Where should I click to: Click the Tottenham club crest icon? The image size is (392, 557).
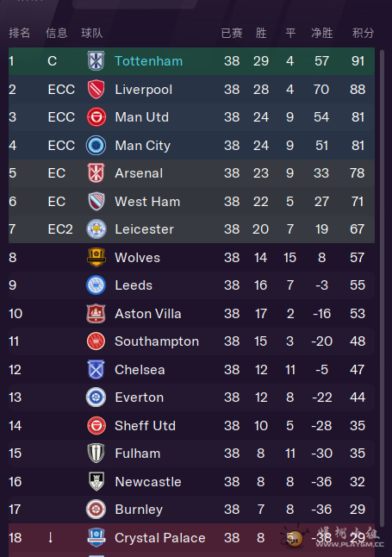point(96,60)
